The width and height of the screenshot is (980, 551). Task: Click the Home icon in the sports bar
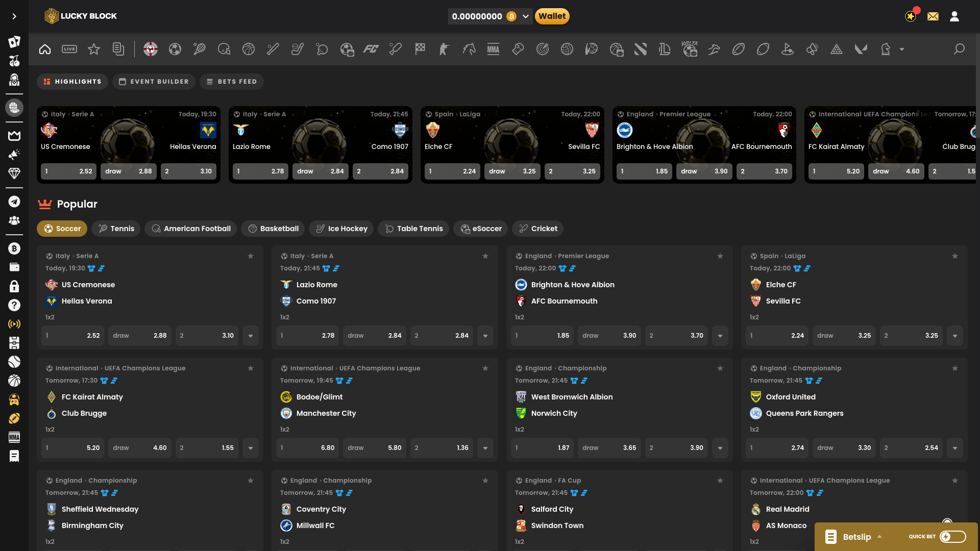pos(45,49)
